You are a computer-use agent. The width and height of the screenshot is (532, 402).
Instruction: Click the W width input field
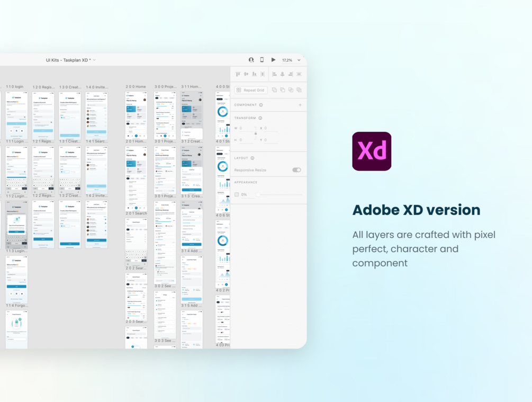pyautogui.click(x=247, y=128)
